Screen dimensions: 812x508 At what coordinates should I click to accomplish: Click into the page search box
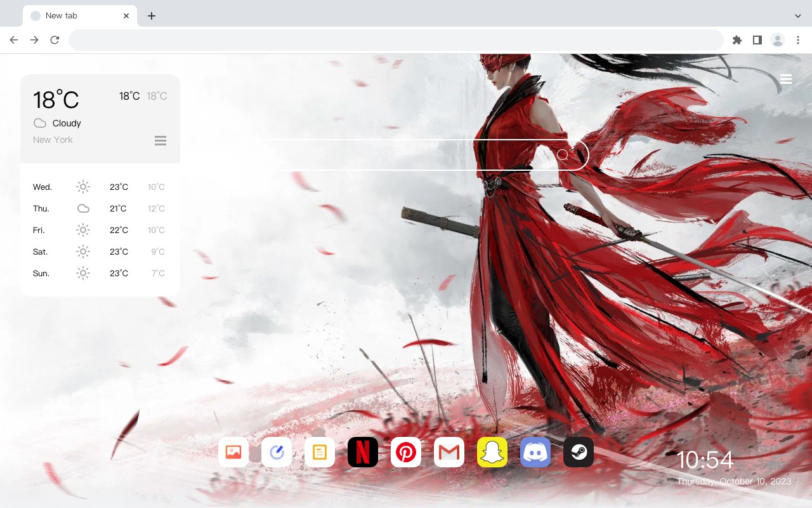tap(406, 155)
